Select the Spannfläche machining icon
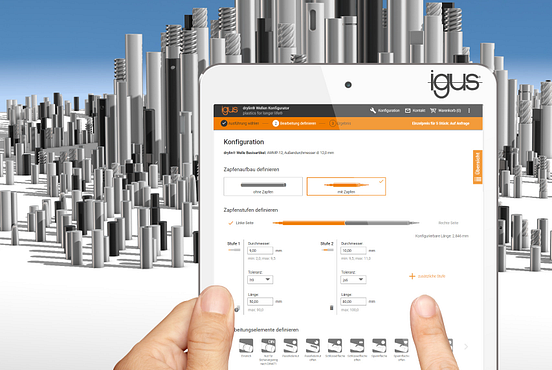Viewport: 552px width, 370px height. click(x=379, y=345)
